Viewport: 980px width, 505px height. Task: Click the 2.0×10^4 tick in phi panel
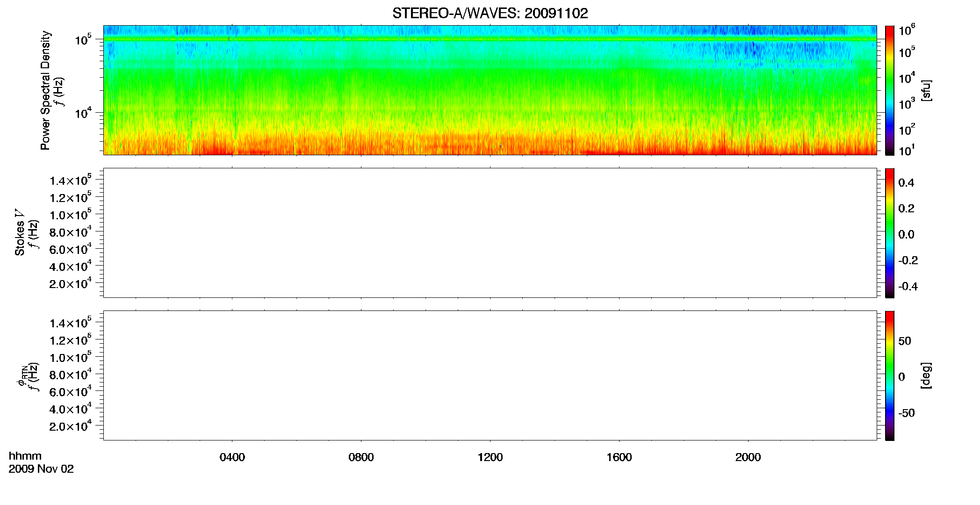coord(71,426)
